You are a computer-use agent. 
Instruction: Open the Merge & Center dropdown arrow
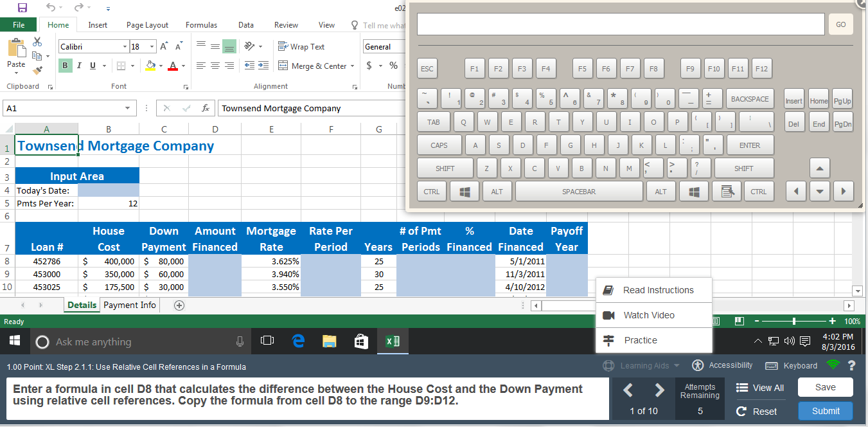pyautogui.click(x=353, y=66)
